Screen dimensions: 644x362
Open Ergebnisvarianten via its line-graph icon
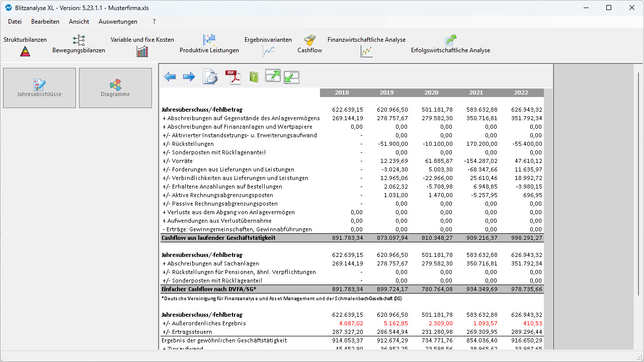[x=268, y=51]
